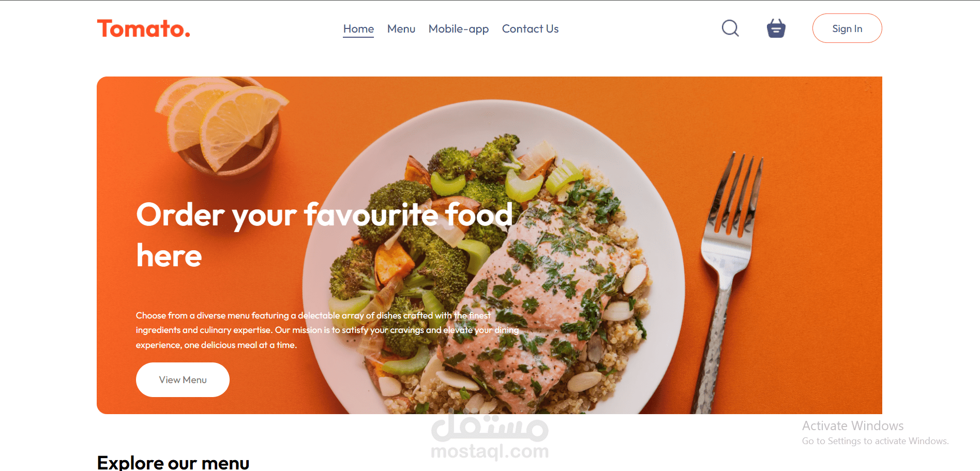This screenshot has height=471, width=980.
Task: Click the mostaql.com watermark text
Action: pyautogui.click(x=490, y=451)
